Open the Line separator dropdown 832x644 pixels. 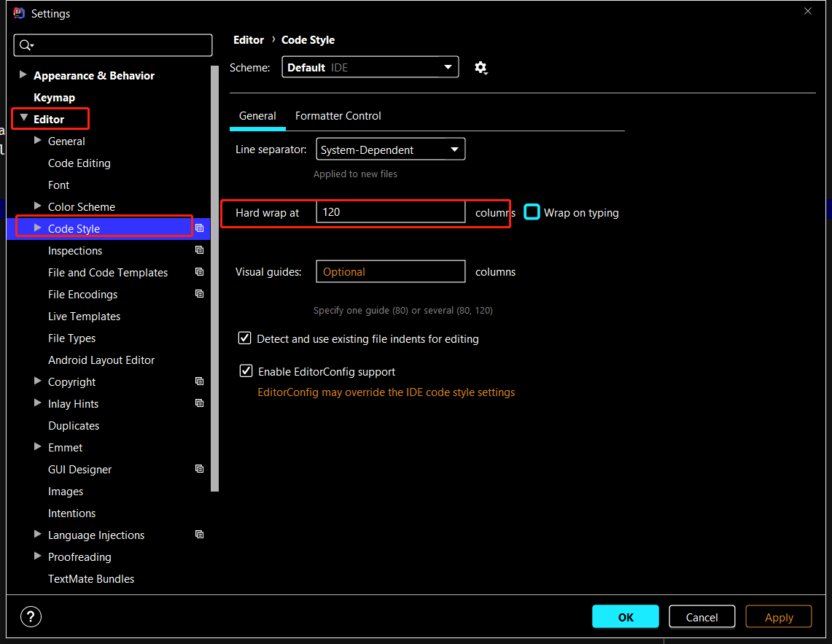point(390,150)
